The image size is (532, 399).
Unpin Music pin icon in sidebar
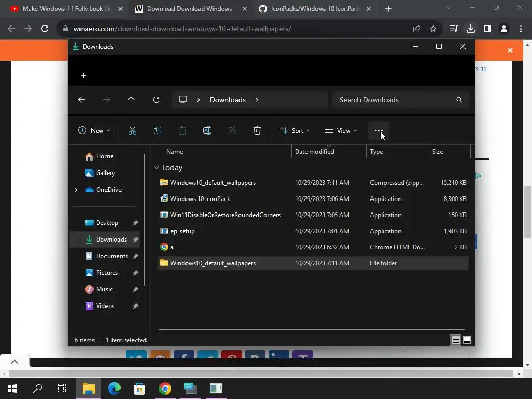coord(136,289)
